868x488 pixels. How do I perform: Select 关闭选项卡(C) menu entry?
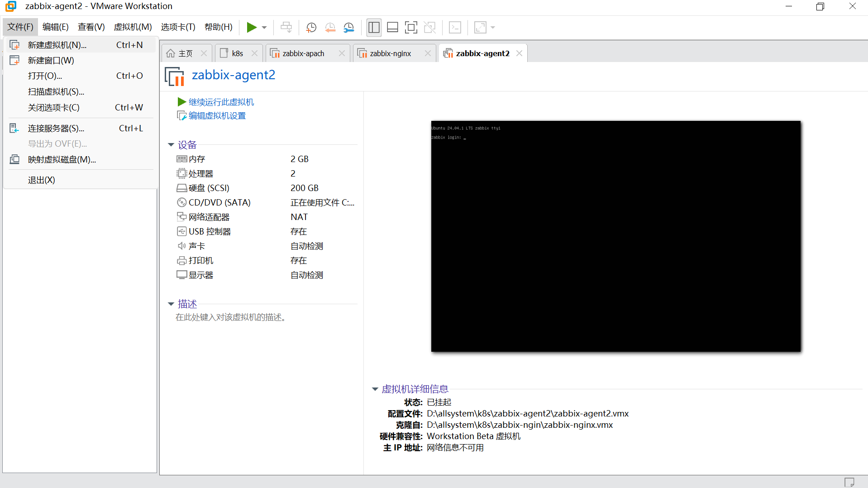(x=81, y=107)
